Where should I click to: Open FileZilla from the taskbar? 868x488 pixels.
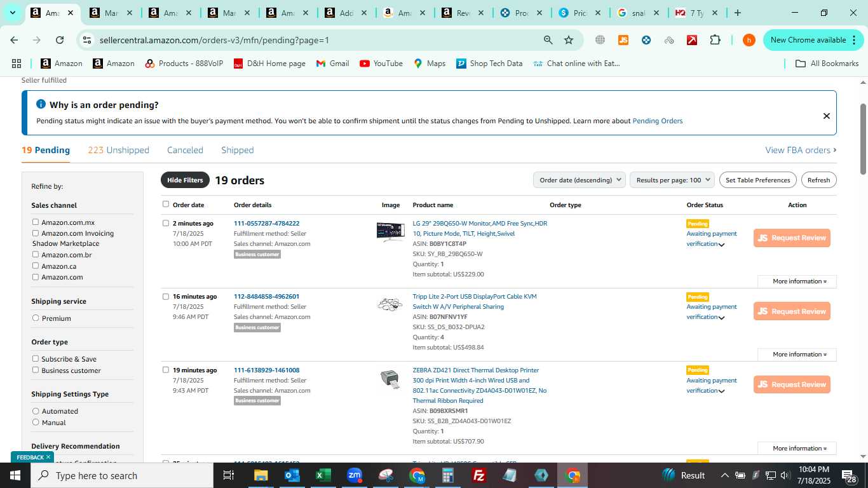[479, 475]
